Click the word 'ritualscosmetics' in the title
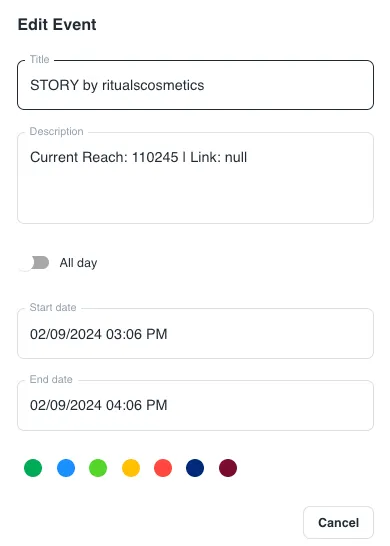The image size is (390, 546). [x=153, y=85]
